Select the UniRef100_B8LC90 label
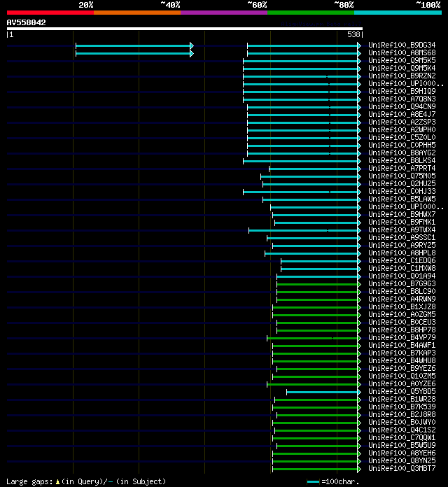Viewport: 448px width, 487px height. pos(402,291)
